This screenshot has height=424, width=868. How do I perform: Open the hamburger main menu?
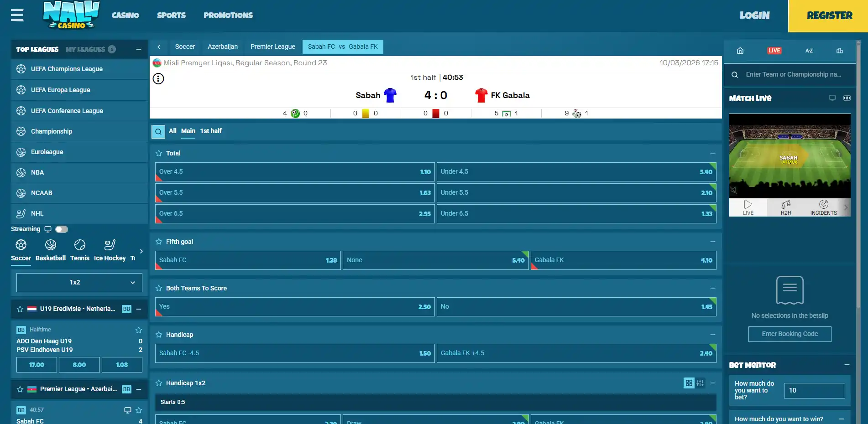(x=17, y=15)
